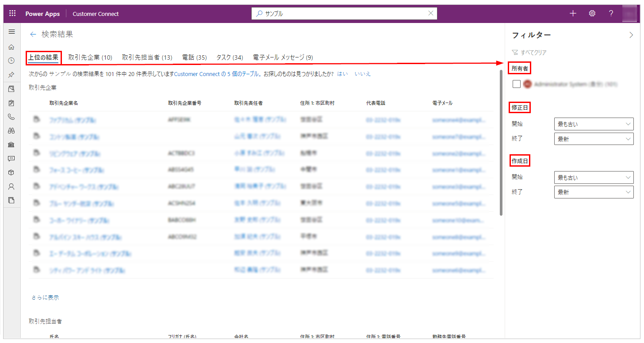This screenshot has height=343, width=644.
Task: Click the 電子メール column header
Action: (x=442, y=103)
